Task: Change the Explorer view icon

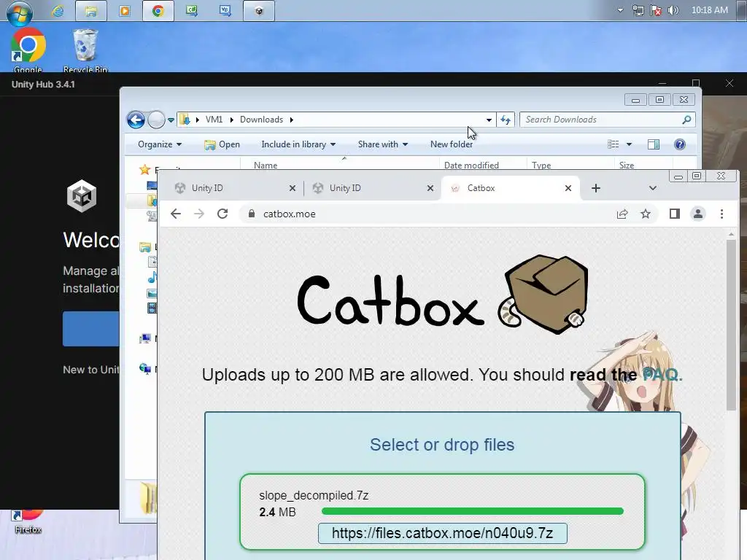Action: 613,144
